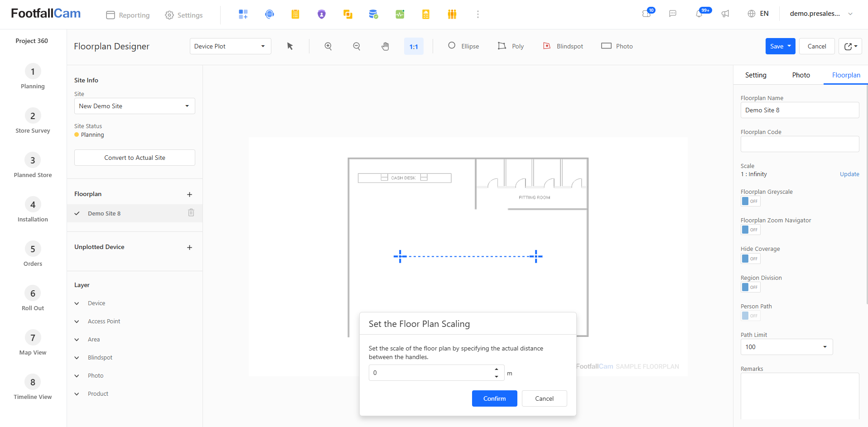This screenshot has width=868, height=427.
Task: Toggle the Floorplan Greyscale switch
Action: tap(751, 201)
